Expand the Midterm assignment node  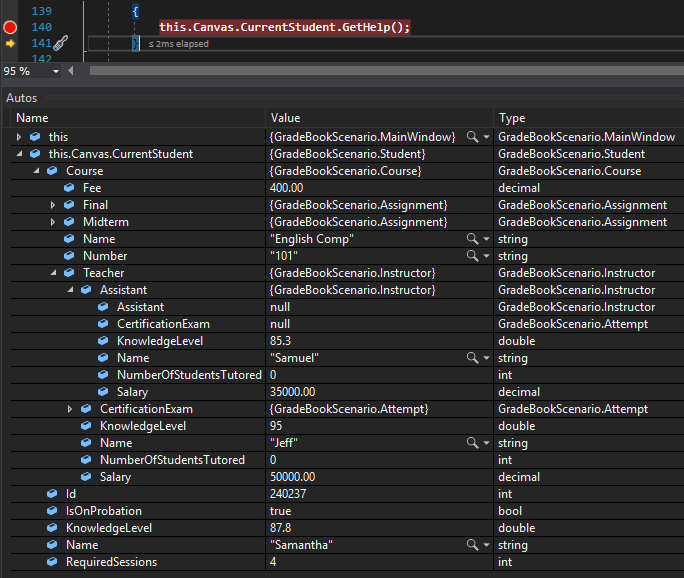[x=53, y=222]
